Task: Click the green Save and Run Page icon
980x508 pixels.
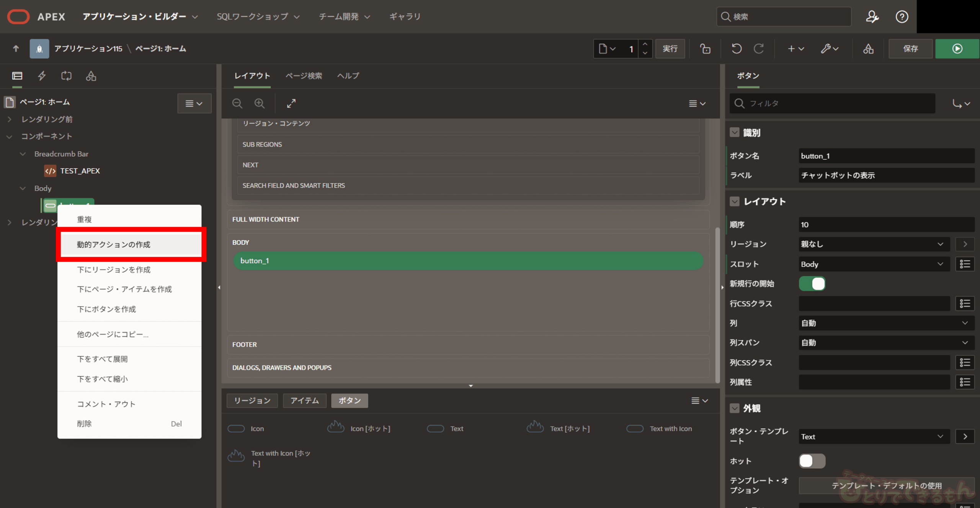Action: [x=957, y=49]
